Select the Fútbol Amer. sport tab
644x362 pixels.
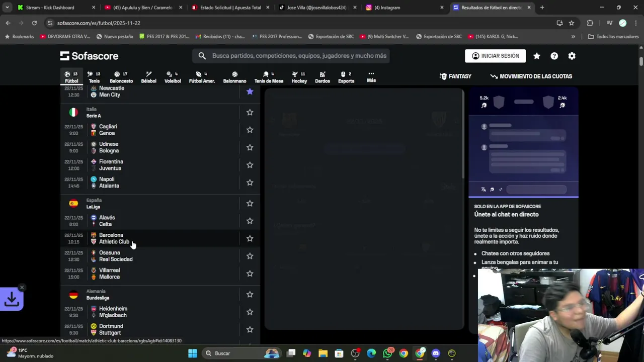202,77
